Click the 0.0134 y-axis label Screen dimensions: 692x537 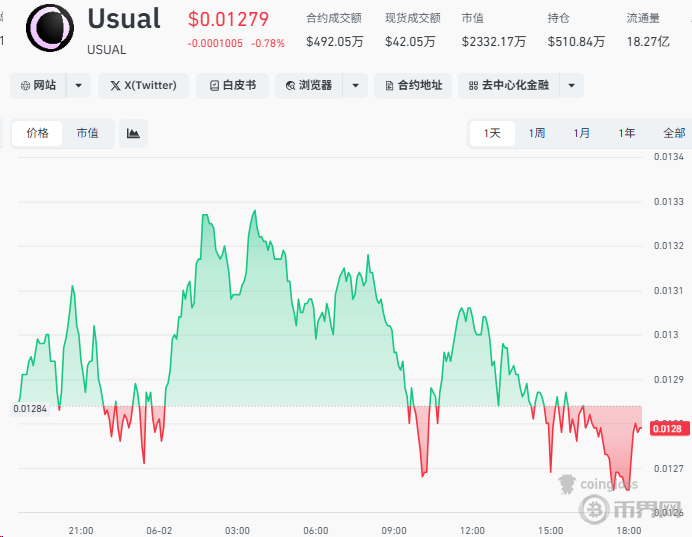click(669, 157)
